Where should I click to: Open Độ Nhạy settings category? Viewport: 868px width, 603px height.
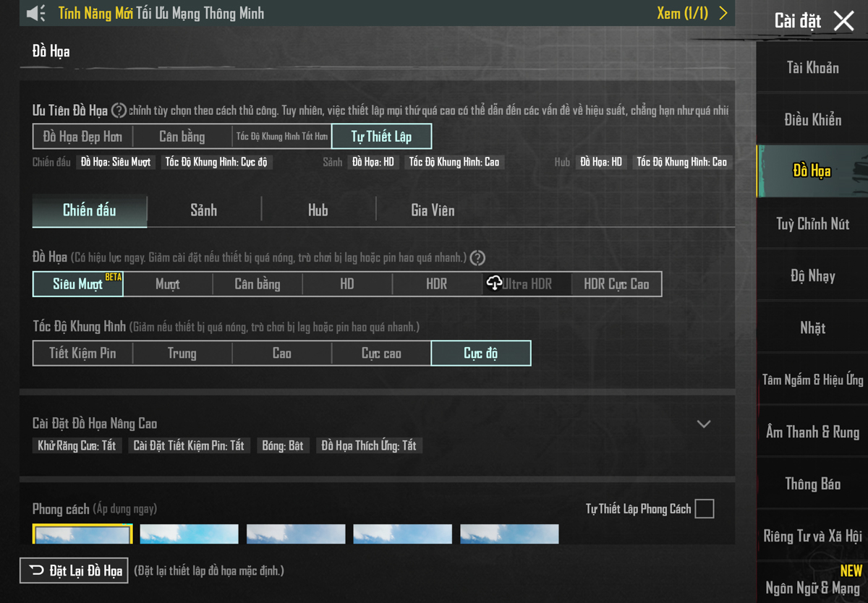(x=812, y=276)
